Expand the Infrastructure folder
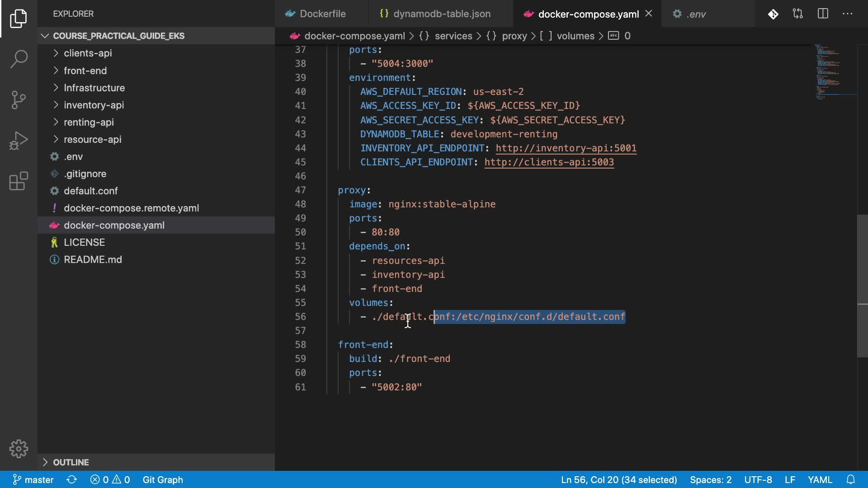This screenshot has height=488, width=868. tap(94, 88)
